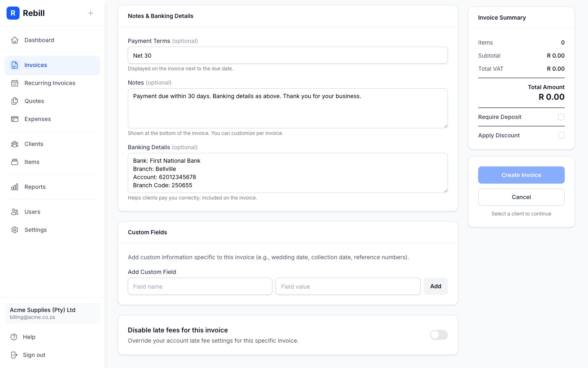
Task: Click the Recurring Invoices calendar icon
Action: click(x=15, y=83)
